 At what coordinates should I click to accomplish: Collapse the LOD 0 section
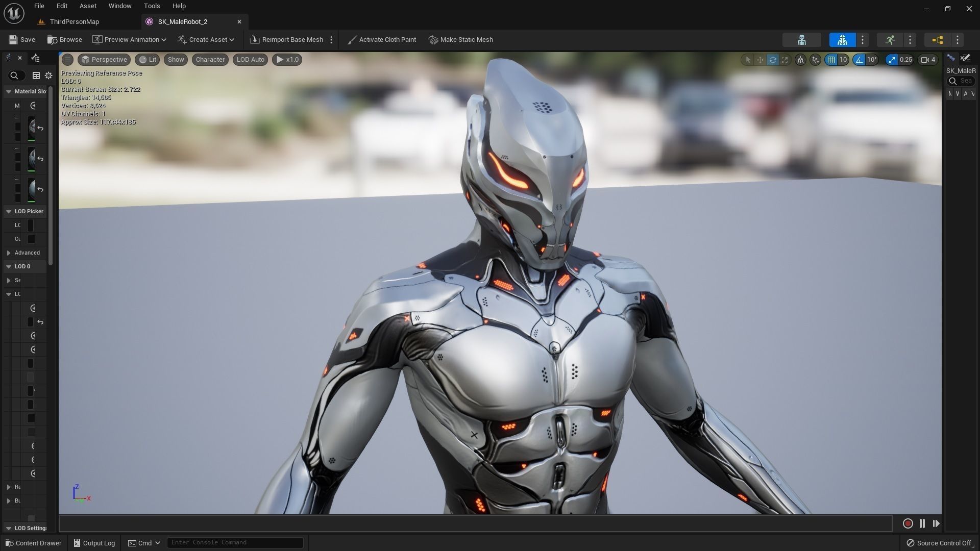click(x=9, y=266)
